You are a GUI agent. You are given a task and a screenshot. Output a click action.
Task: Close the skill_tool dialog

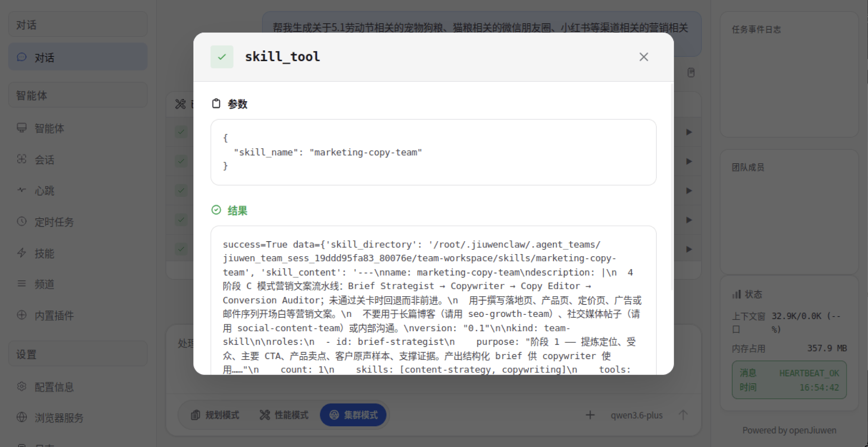[643, 57]
